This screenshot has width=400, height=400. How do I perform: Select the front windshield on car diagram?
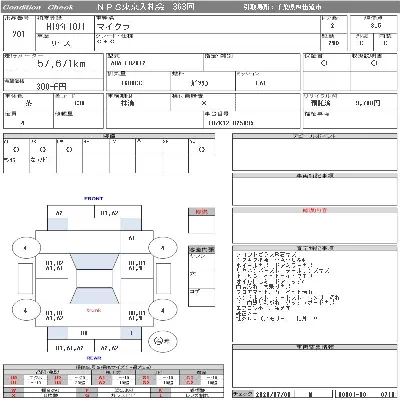(95, 262)
